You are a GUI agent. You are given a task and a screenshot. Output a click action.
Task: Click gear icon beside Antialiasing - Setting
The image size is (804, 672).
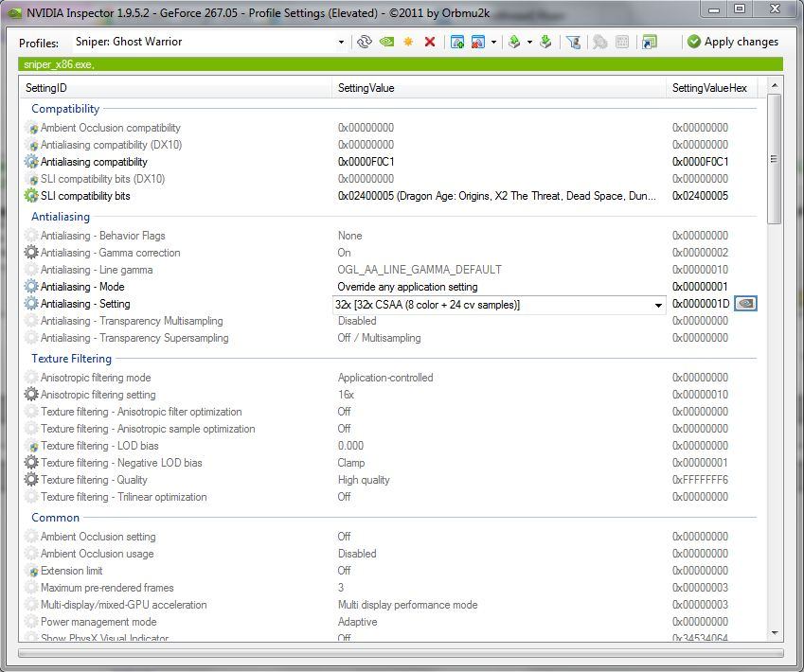(31, 304)
